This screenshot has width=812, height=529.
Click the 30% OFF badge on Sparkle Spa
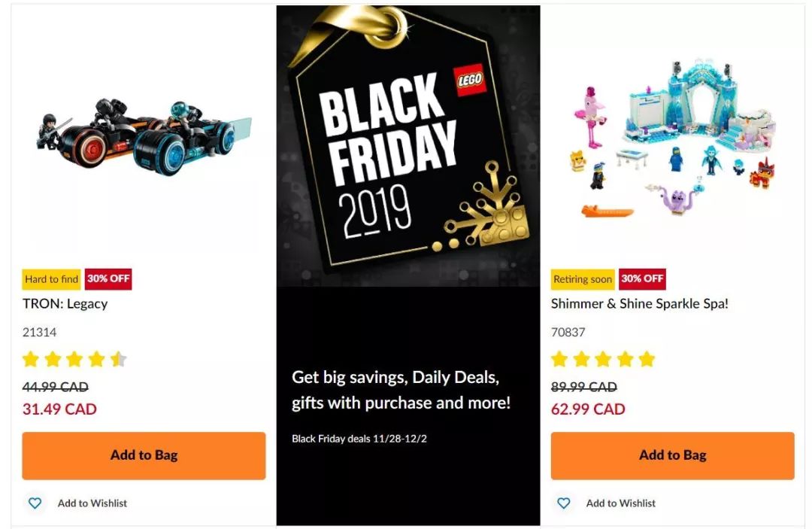[642, 278]
